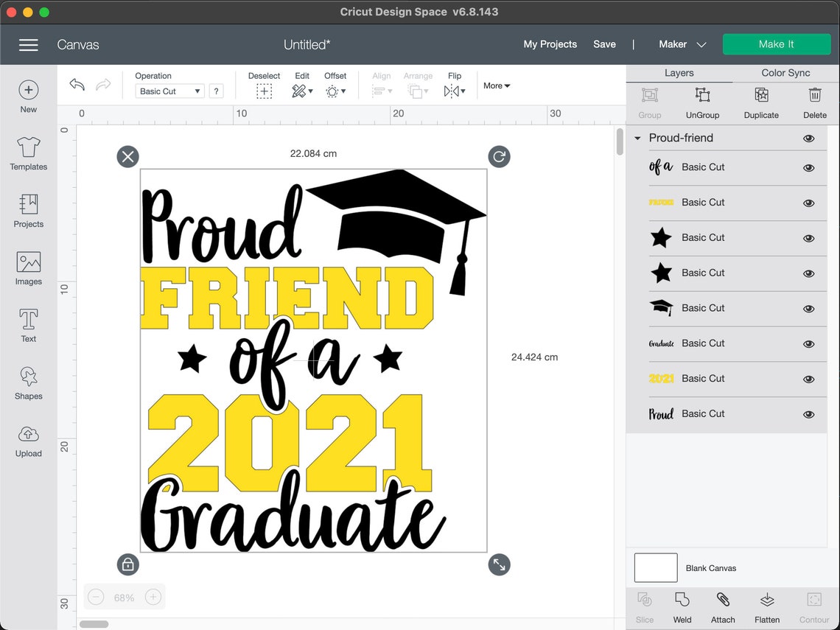Viewport: 840px width, 630px height.
Task: Duplicate the selected layers
Action: 761,102
